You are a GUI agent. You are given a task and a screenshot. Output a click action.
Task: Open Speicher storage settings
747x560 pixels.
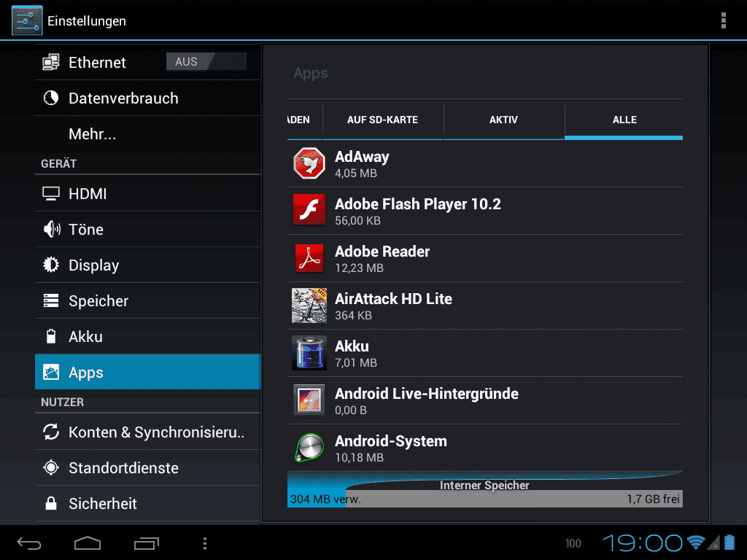147,300
